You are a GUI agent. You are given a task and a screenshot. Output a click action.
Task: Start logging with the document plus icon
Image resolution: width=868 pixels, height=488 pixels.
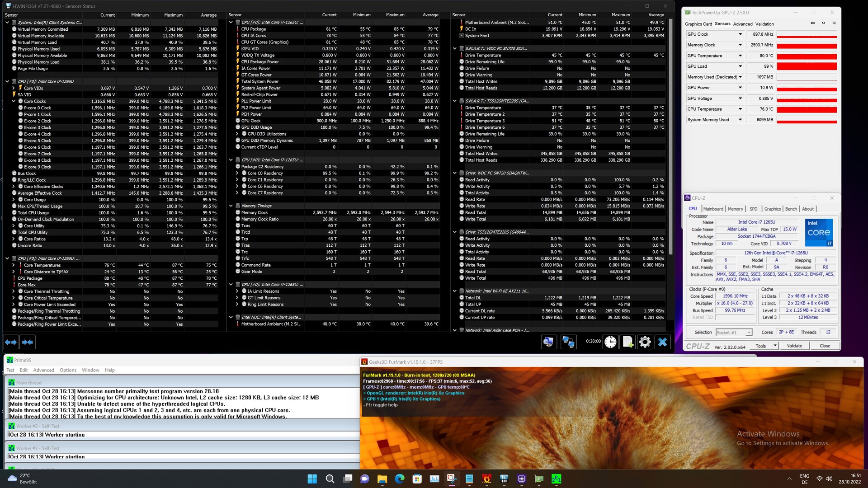[627, 342]
